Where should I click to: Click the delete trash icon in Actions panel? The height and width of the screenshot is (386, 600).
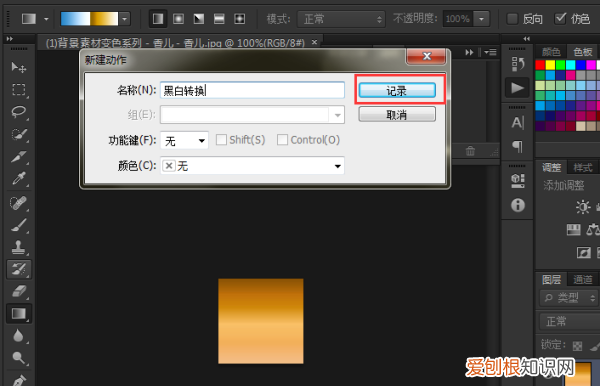(470, 151)
